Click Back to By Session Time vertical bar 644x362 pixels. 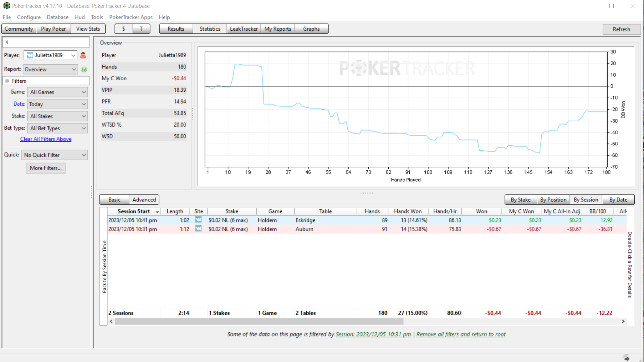(104, 267)
